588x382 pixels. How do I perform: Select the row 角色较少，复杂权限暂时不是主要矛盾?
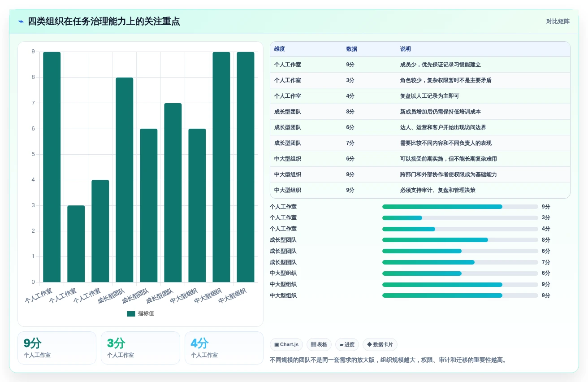(420, 80)
